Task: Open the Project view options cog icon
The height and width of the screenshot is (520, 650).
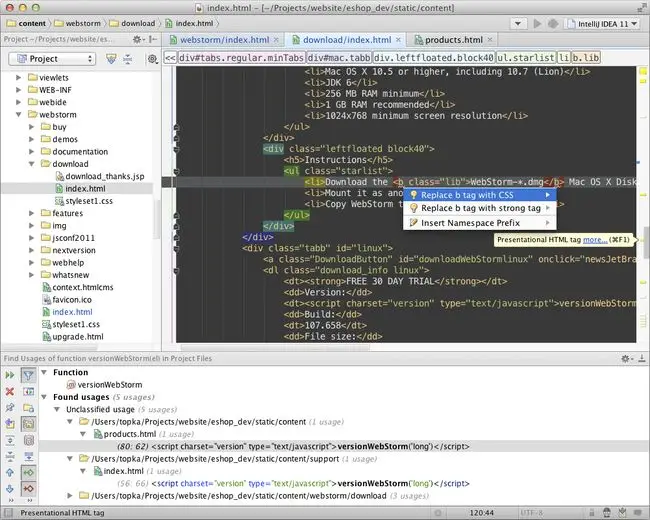Action: (x=153, y=59)
